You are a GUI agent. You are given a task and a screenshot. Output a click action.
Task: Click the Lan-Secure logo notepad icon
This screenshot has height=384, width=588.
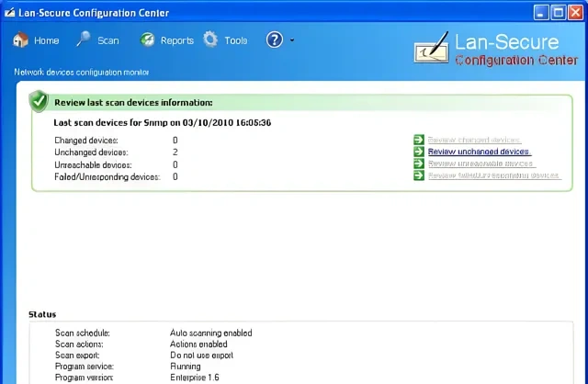(x=432, y=49)
